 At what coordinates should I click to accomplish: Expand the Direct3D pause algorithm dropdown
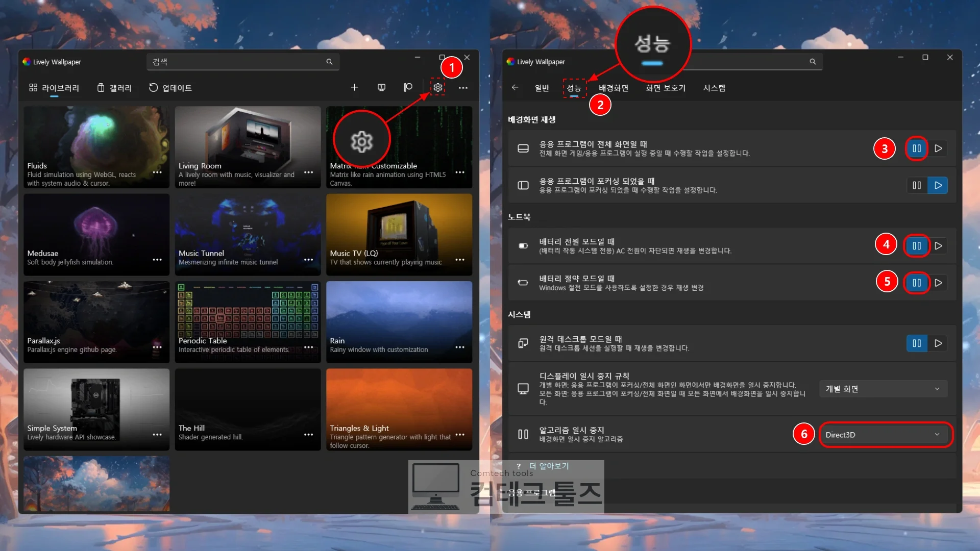click(x=883, y=435)
